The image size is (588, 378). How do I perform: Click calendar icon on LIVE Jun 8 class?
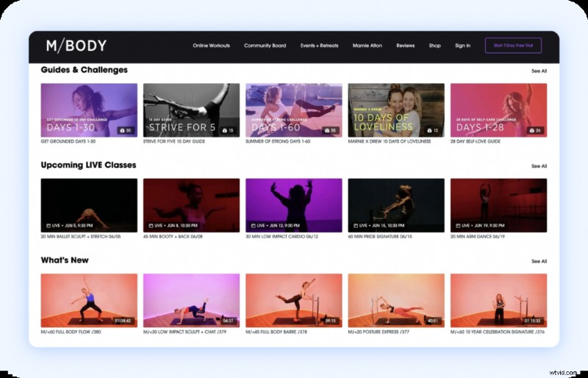click(x=151, y=226)
